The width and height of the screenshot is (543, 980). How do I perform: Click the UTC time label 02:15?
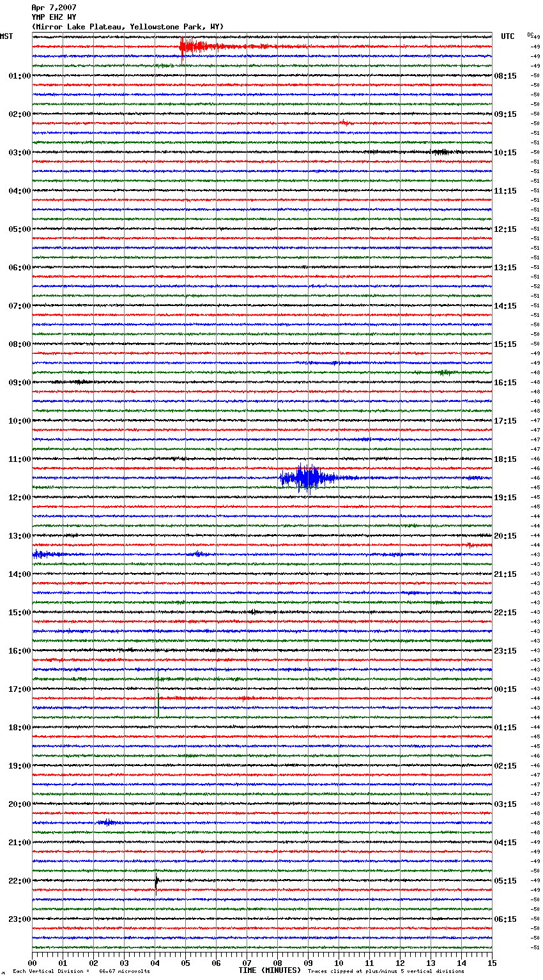pyautogui.click(x=505, y=766)
